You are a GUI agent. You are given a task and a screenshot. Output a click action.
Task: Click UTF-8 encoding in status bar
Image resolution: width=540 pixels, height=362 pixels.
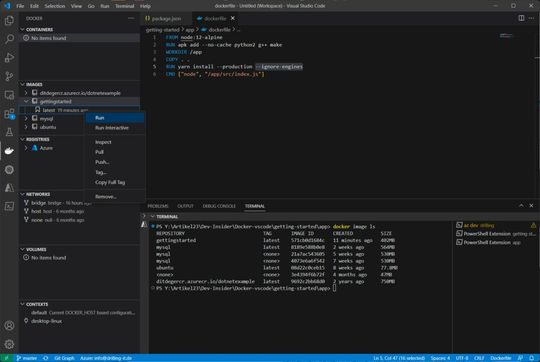click(x=462, y=358)
